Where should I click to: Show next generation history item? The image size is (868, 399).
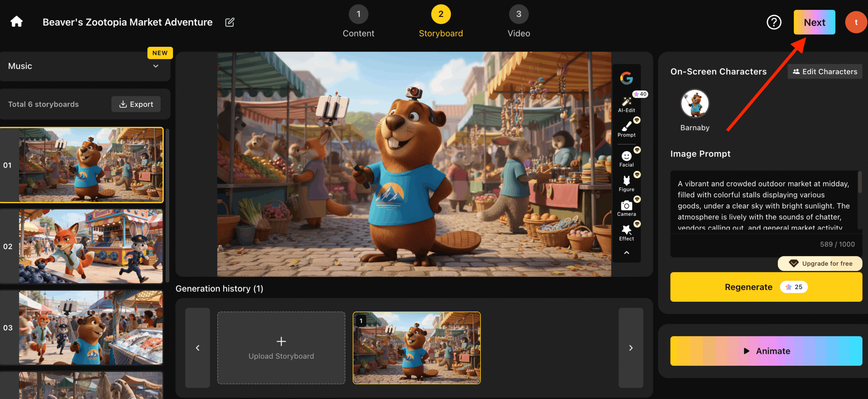pyautogui.click(x=631, y=347)
